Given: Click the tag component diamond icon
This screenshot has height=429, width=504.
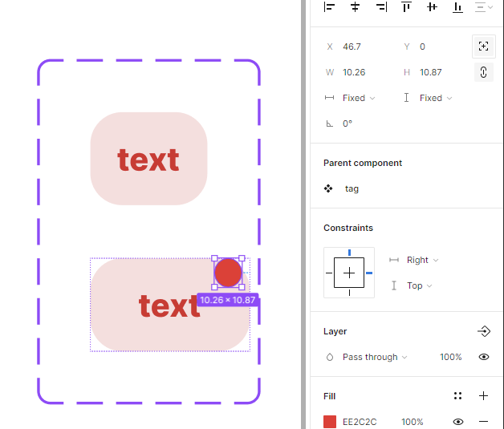Looking at the screenshot, I should click(328, 188).
